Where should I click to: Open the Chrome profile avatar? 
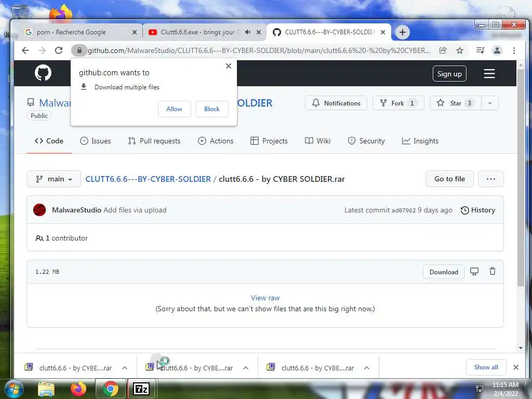click(x=497, y=50)
